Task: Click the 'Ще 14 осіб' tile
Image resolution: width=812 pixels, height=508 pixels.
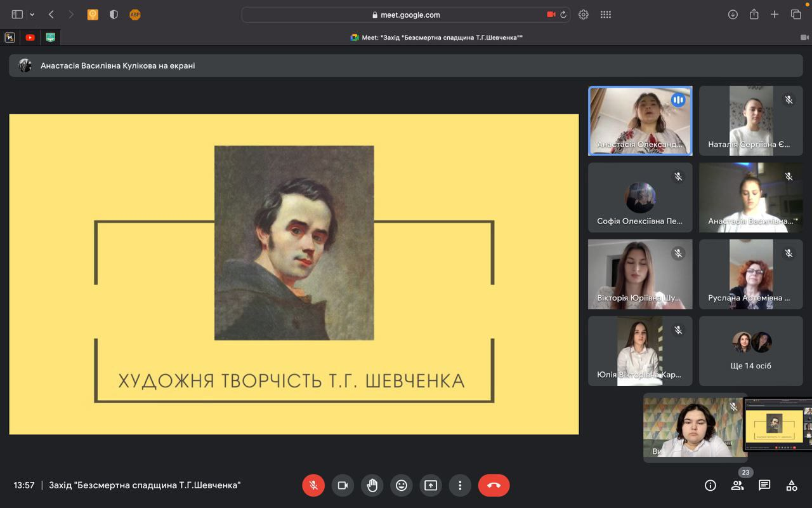Action: pos(750,351)
